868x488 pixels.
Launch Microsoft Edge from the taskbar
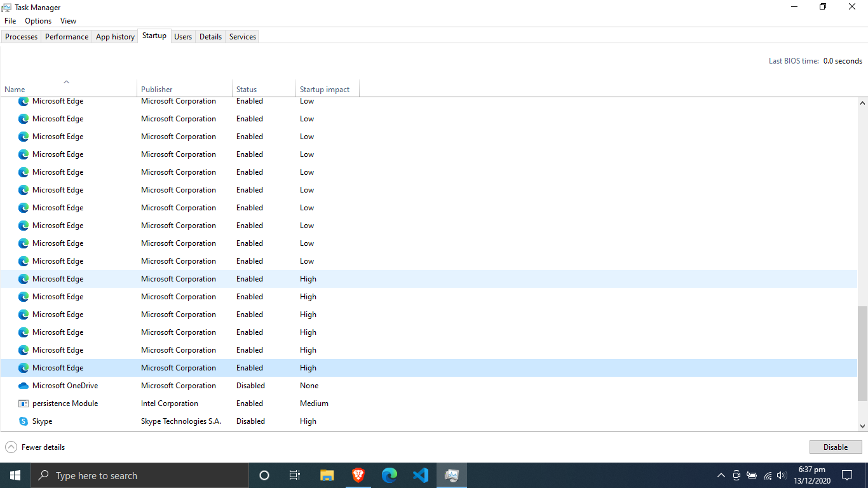[389, 475]
